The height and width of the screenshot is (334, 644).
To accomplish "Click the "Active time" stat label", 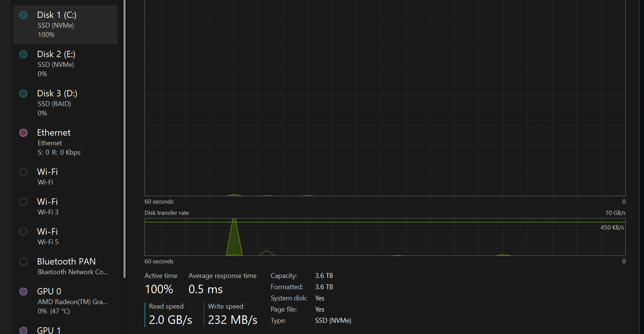I will pyautogui.click(x=161, y=276).
